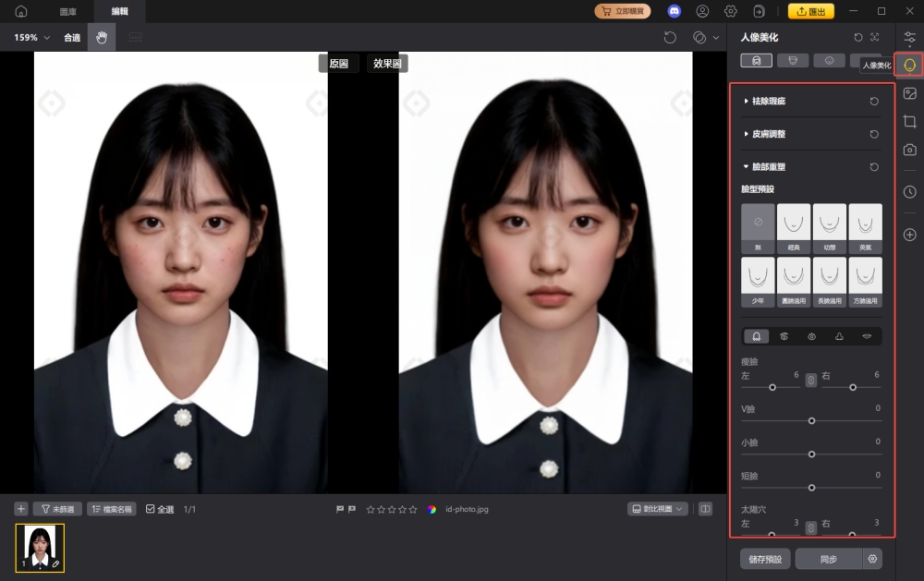Click the 匯出 export button
924x581 pixels.
click(810, 11)
